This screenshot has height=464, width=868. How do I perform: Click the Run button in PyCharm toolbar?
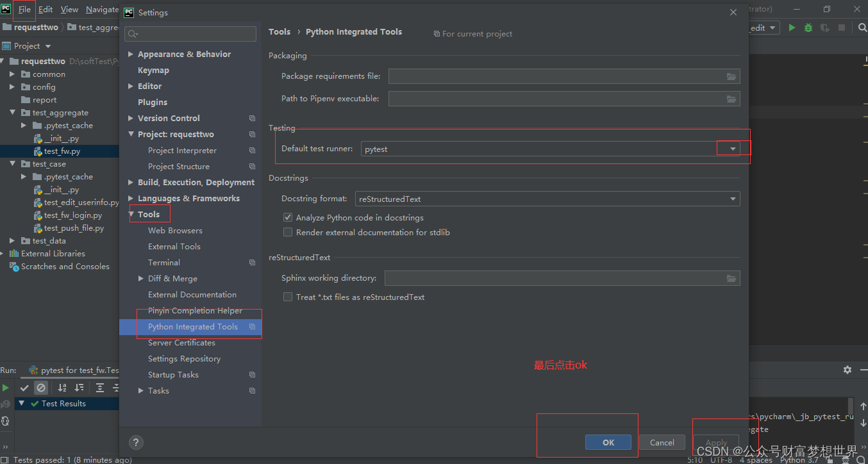[x=792, y=28]
